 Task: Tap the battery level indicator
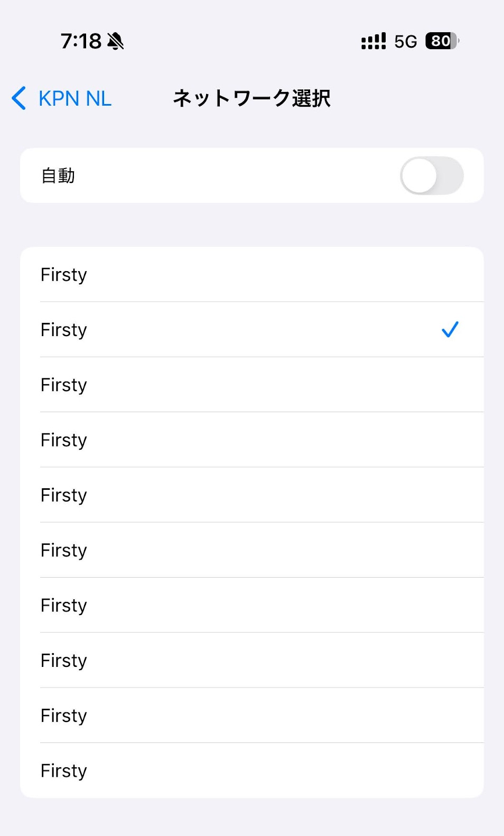pos(442,41)
